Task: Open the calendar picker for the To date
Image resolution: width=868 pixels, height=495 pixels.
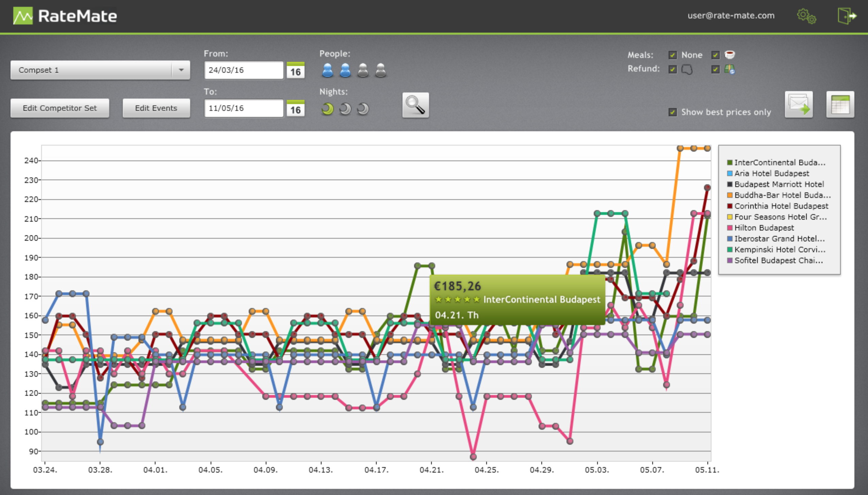Action: [x=295, y=108]
